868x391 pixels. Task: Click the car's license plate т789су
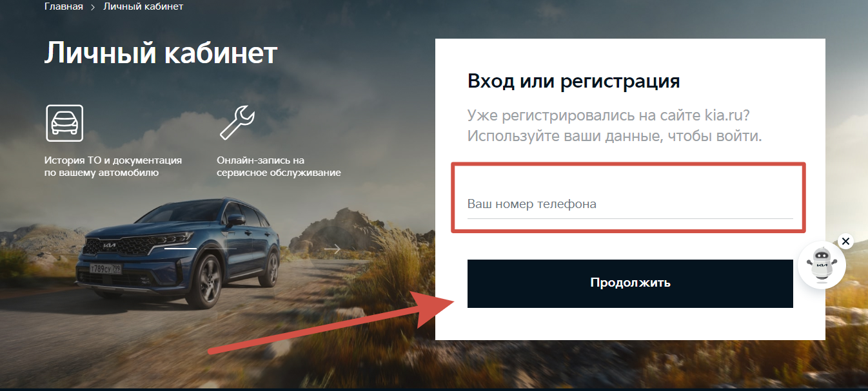(106, 268)
